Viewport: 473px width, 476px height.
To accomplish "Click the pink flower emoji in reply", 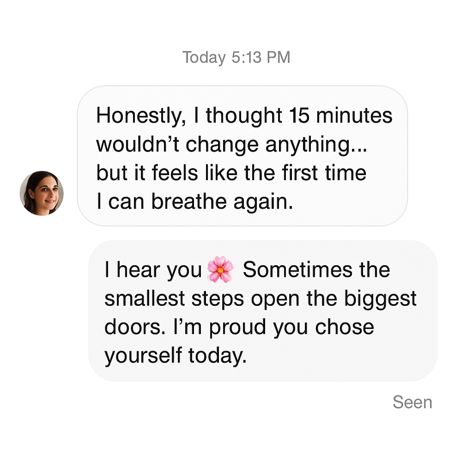I will 220,270.
